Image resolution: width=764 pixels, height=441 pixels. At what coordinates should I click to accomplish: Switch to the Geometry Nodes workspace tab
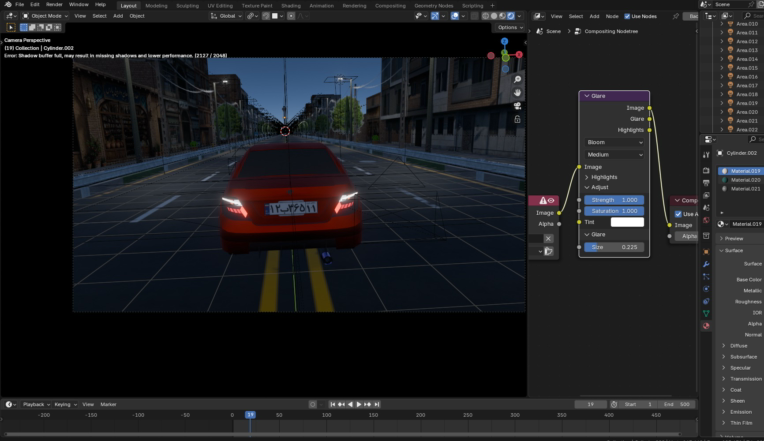(x=434, y=6)
